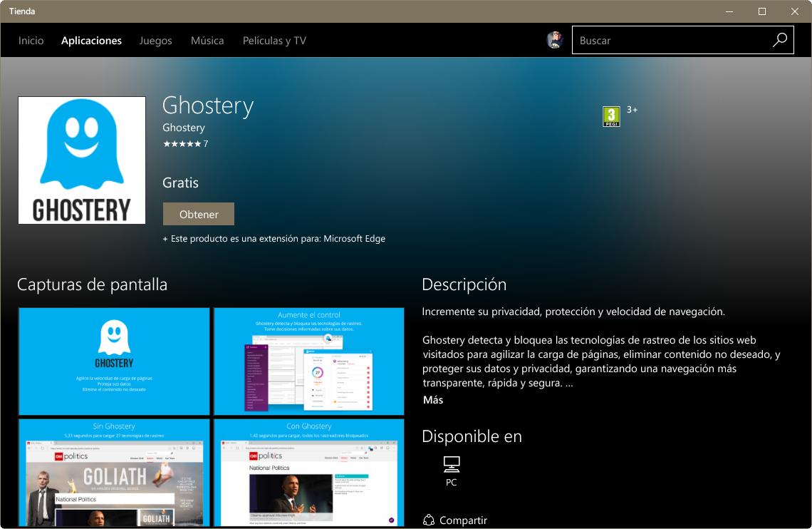Click the PEGI 3 rating badge
The width and height of the screenshot is (812, 529).
[610, 115]
